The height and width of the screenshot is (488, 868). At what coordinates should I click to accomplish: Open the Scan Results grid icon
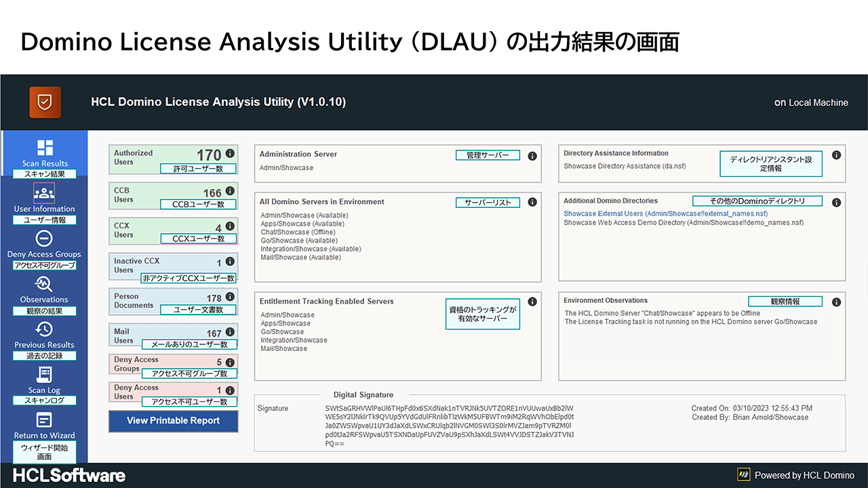pos(45,148)
